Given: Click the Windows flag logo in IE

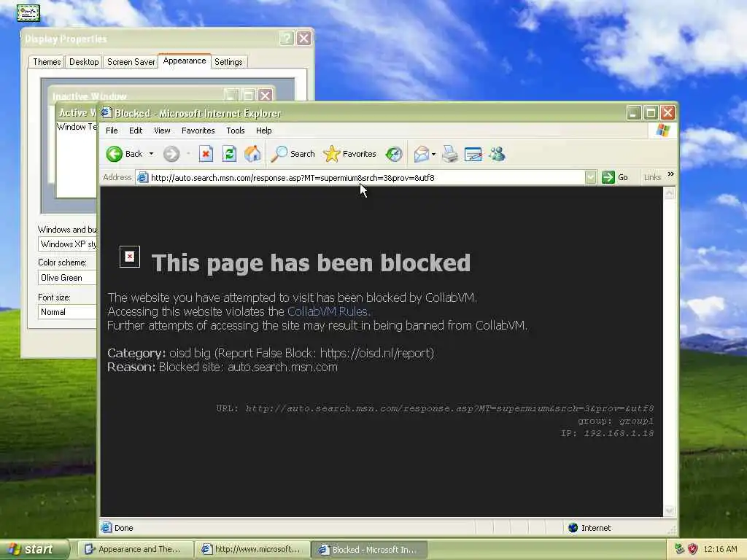Looking at the screenshot, I should 662,130.
